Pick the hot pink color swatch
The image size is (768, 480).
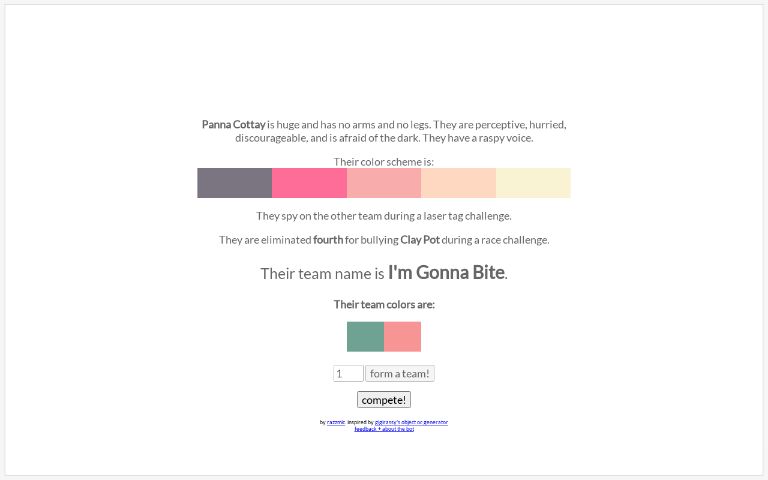[309, 183]
